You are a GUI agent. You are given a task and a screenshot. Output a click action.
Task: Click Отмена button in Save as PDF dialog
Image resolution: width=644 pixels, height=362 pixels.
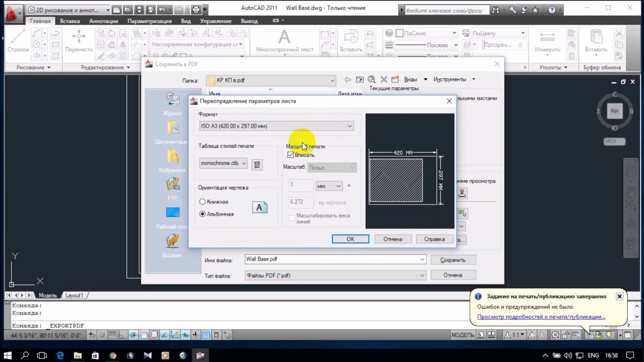(453, 275)
